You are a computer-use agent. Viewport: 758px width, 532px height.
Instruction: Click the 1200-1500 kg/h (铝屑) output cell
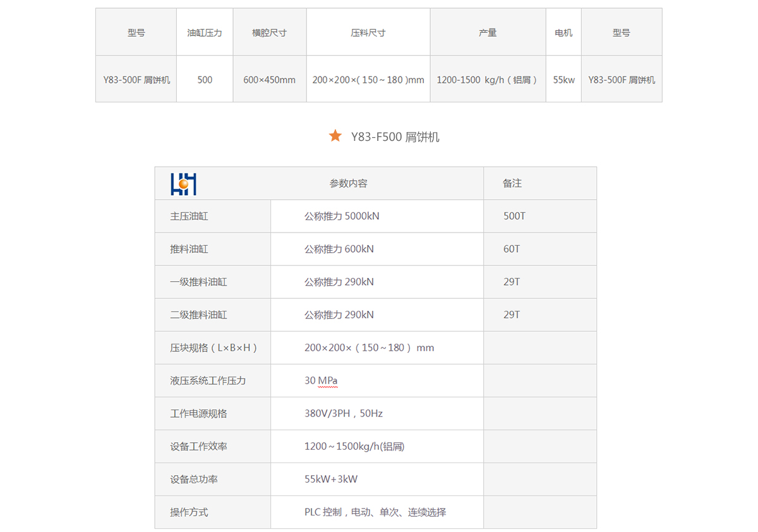[x=488, y=80]
